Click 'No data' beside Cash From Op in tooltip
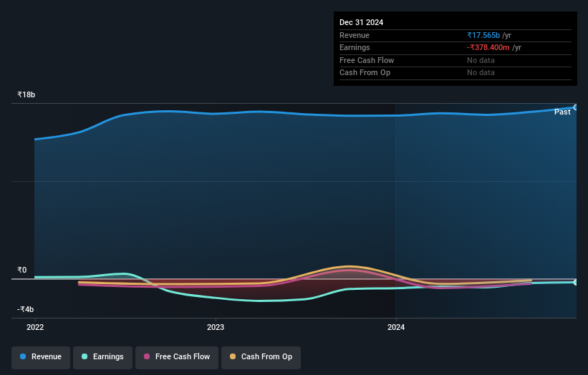588x375 pixels. [481, 73]
